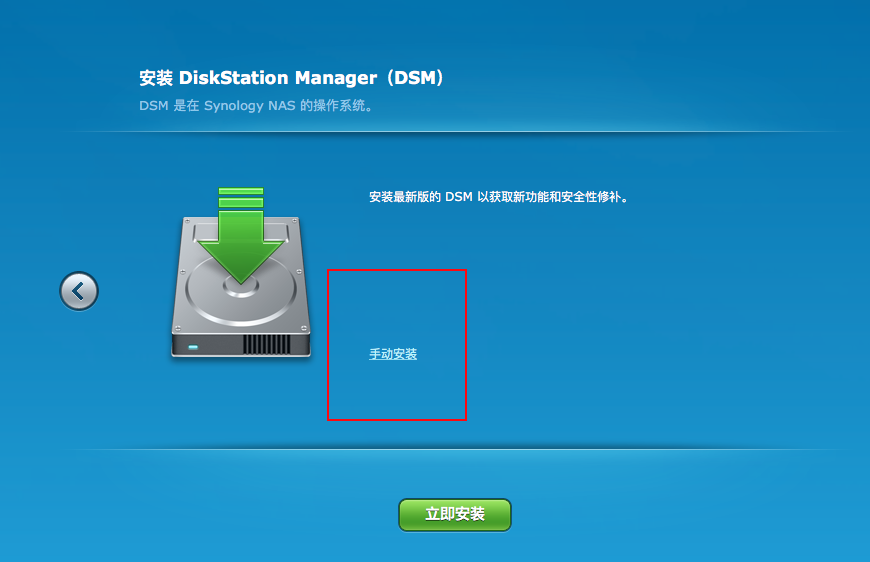The width and height of the screenshot is (870, 562).
Task: Click the black vent grille on the drive
Action: point(267,345)
